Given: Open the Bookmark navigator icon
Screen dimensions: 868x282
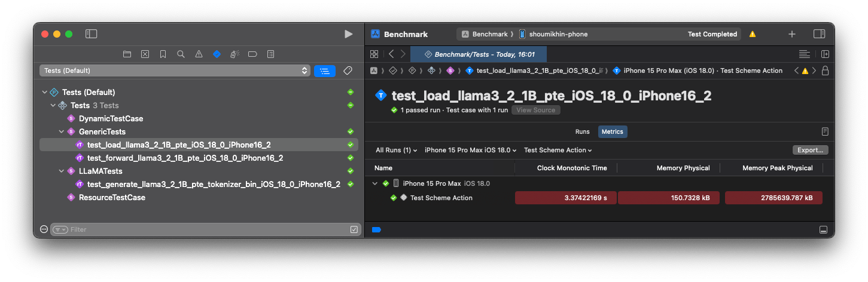Looking at the screenshot, I should pos(163,54).
